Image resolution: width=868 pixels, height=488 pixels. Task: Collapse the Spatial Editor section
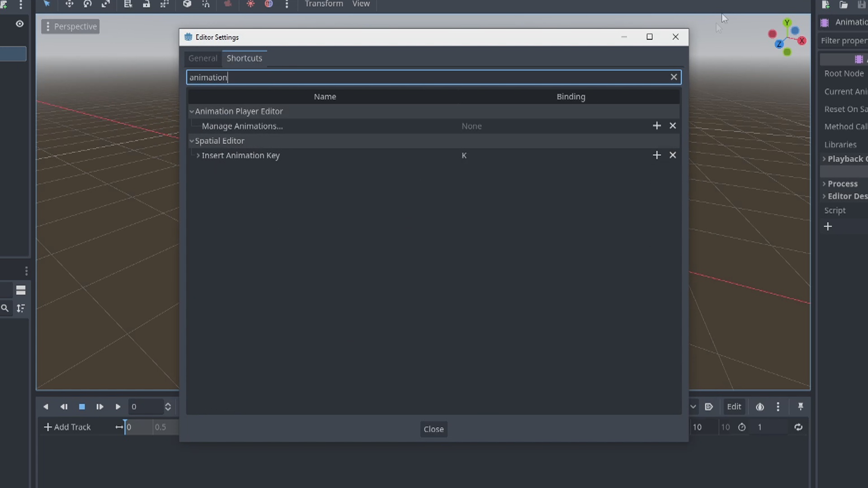click(x=192, y=141)
